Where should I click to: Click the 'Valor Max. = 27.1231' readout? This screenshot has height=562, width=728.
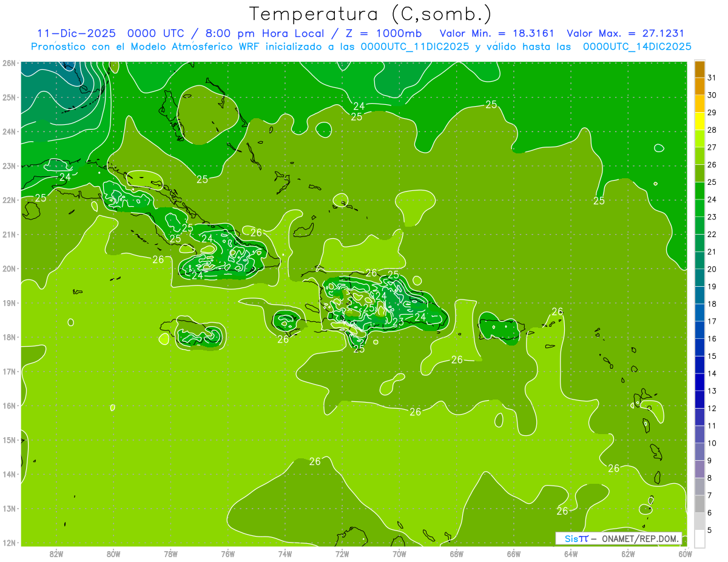point(625,33)
